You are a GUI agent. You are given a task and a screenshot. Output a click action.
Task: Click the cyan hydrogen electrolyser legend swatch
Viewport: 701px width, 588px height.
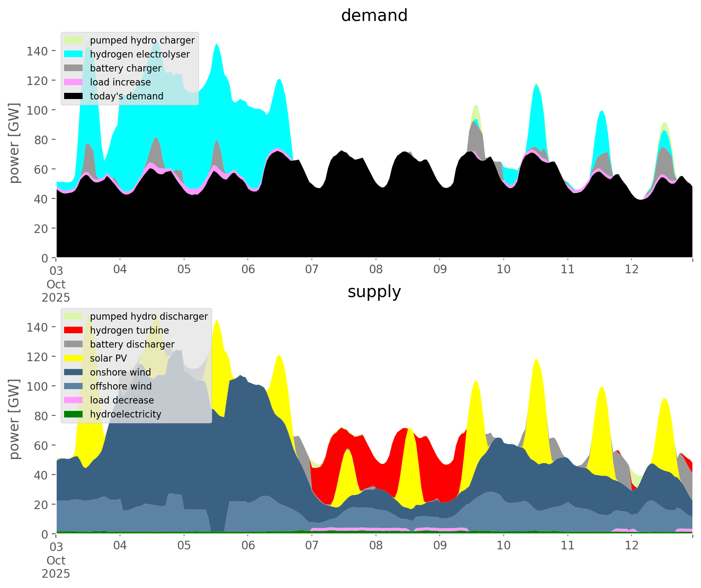74,54
